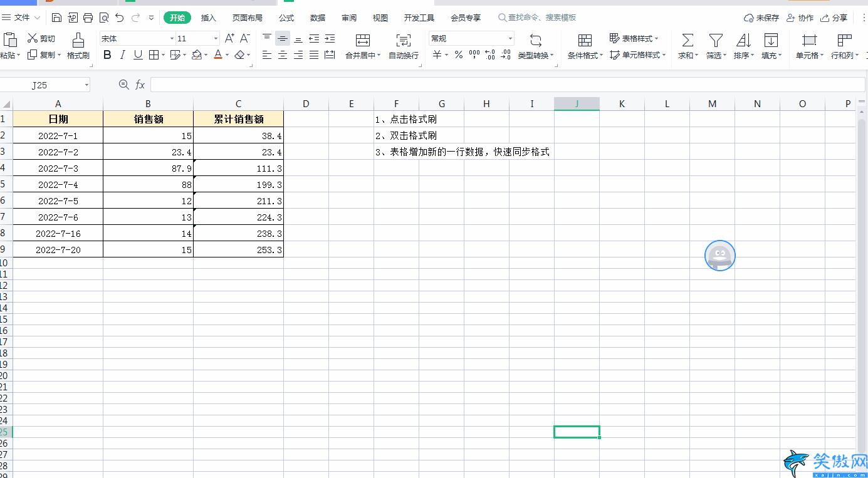The image size is (868, 478).
Task: Click the Redo arrow icon
Action: click(x=135, y=18)
